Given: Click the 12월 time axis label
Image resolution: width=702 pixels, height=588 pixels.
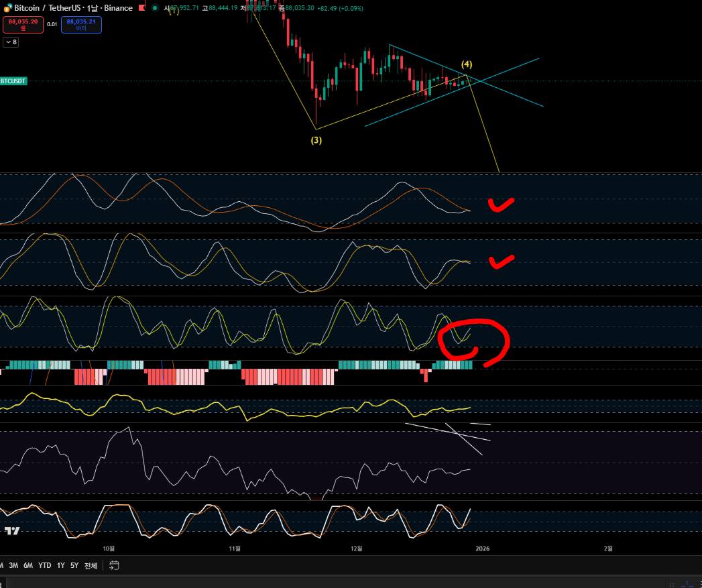Looking at the screenshot, I should tap(357, 548).
